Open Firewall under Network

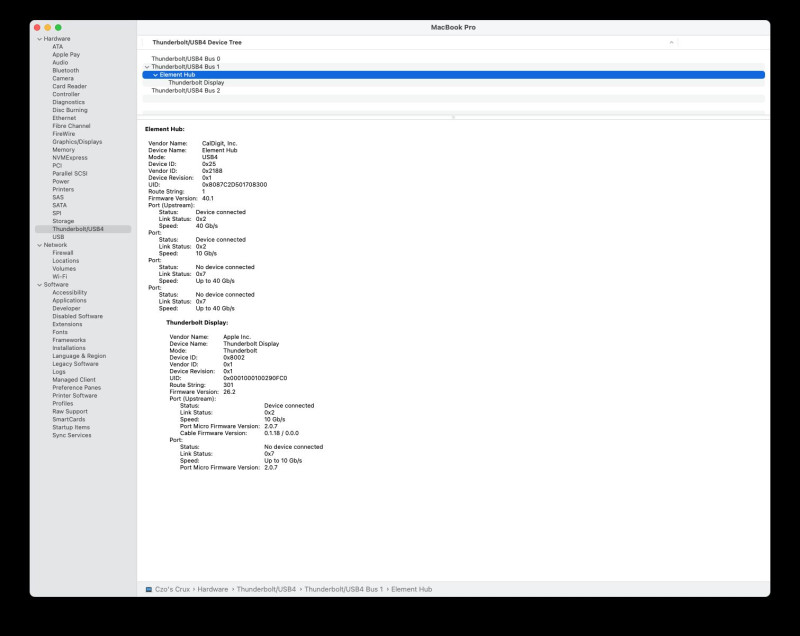pyautogui.click(x=63, y=253)
